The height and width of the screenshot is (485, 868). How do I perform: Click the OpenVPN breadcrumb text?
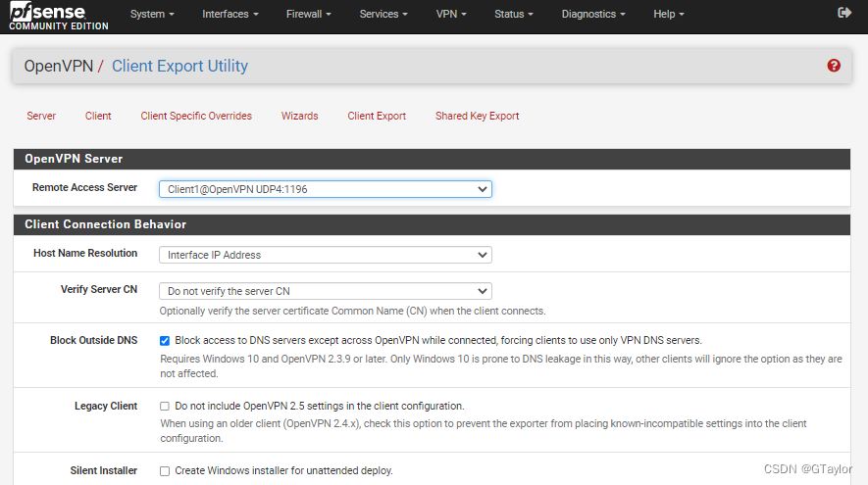point(58,66)
